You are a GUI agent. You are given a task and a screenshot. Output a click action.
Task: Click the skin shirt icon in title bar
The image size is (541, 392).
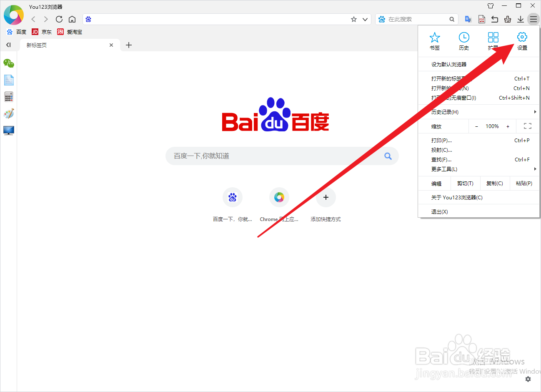click(x=491, y=6)
